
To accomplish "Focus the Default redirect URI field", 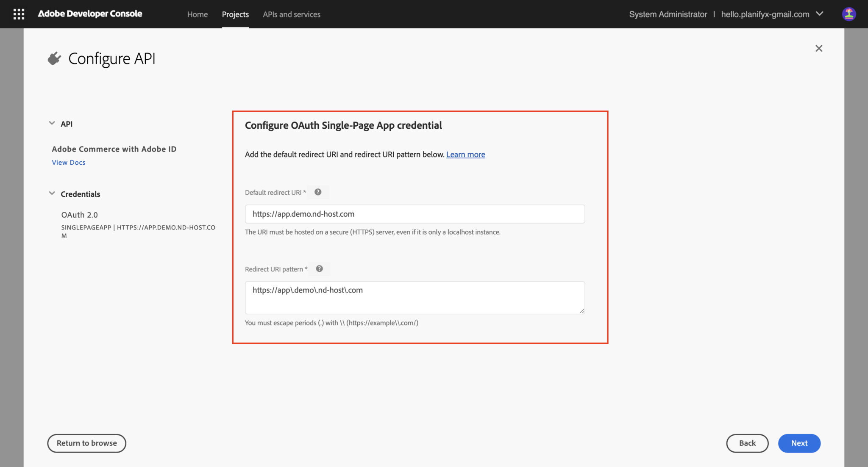I will (x=415, y=214).
